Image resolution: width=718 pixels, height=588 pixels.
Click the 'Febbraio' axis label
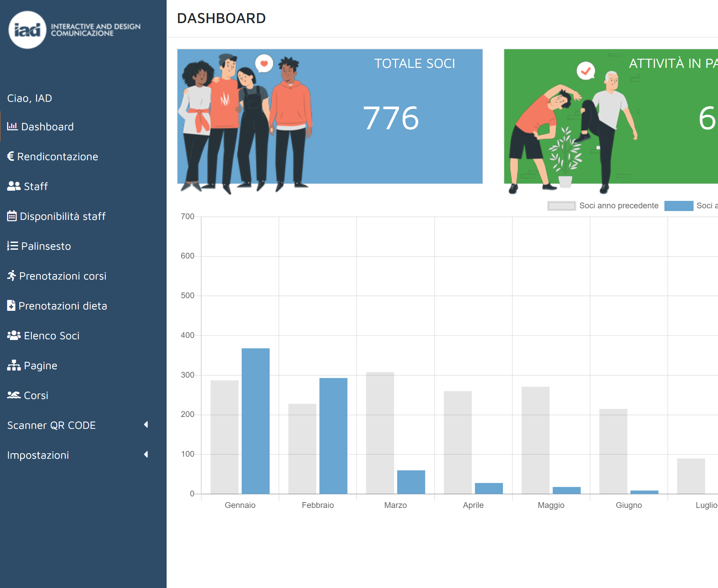[318, 505]
